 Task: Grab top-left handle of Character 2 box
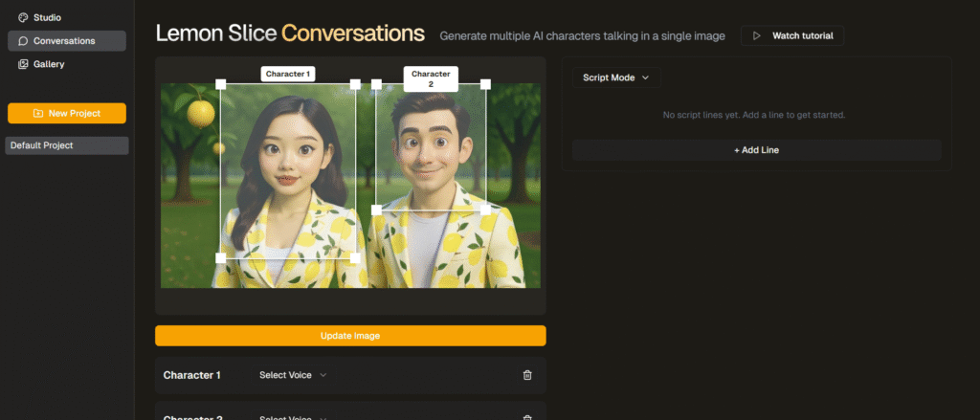click(x=376, y=84)
